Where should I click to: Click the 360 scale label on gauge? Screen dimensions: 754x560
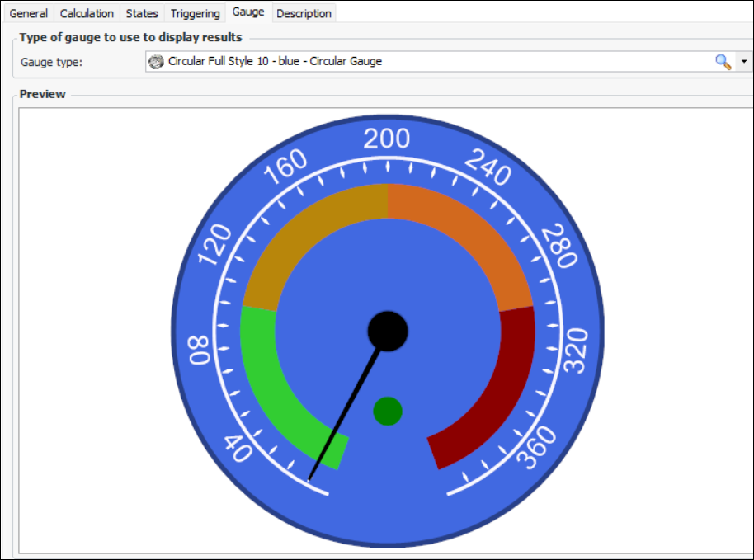pyautogui.click(x=537, y=447)
